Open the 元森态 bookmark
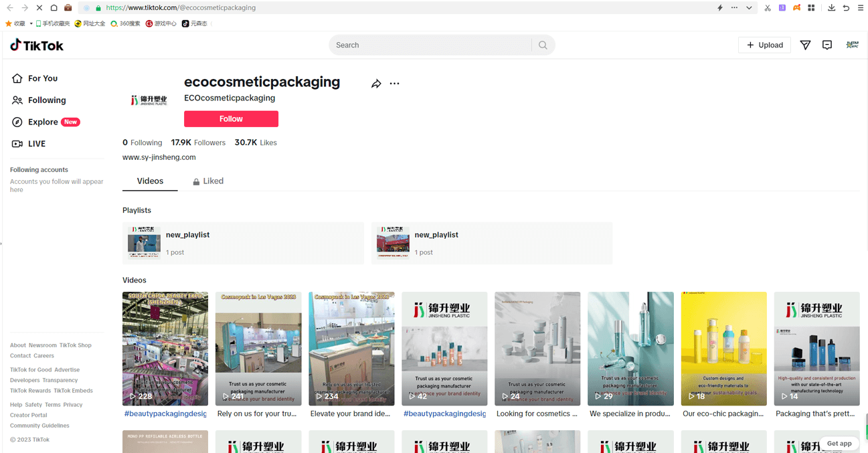Viewport: 868px width, 453px height. click(x=195, y=23)
